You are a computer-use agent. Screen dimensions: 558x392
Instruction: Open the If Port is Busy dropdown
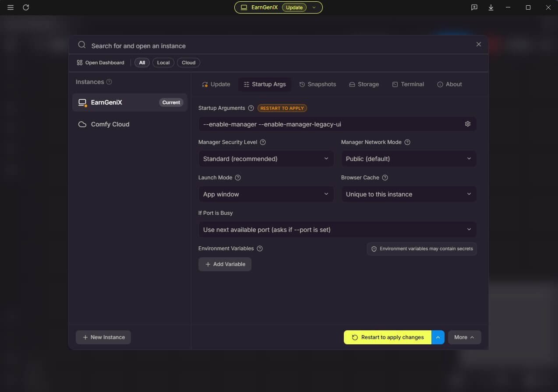[x=337, y=230]
